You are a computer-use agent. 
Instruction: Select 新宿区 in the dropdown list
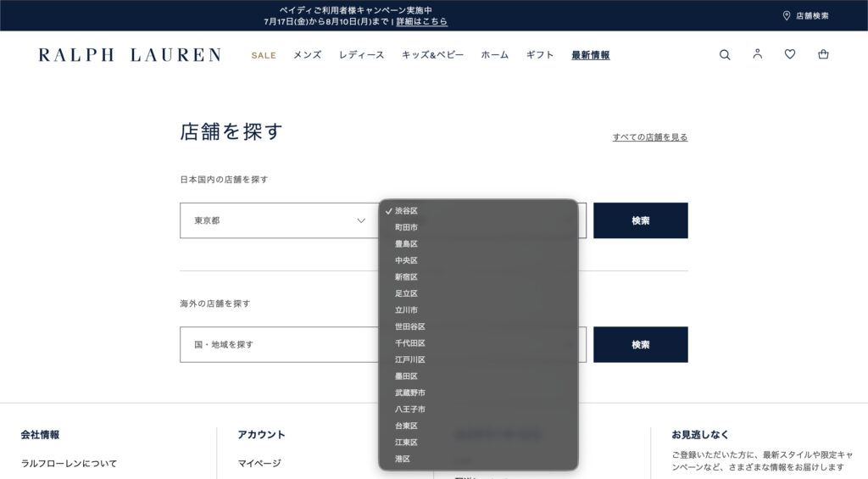tap(478, 277)
